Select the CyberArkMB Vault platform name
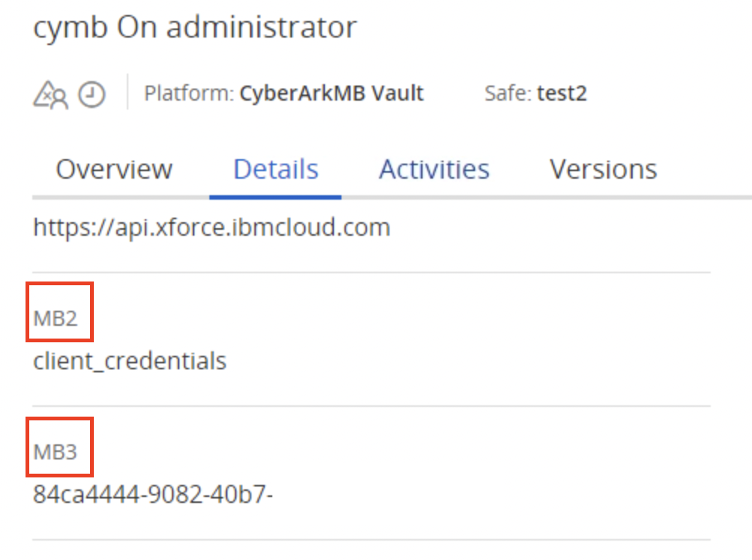The height and width of the screenshot is (560, 752). pos(331,94)
